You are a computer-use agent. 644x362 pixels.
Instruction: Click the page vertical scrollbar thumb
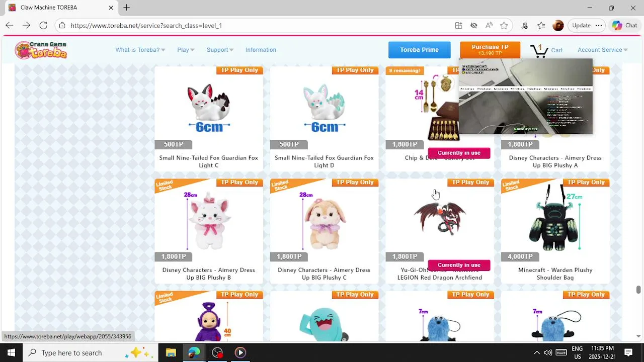[638, 290]
